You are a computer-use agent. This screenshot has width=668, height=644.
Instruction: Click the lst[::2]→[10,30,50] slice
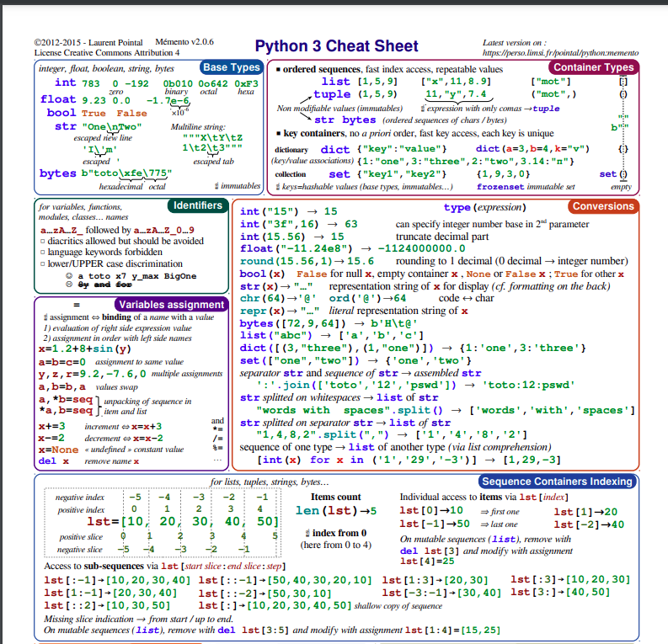coord(107,605)
